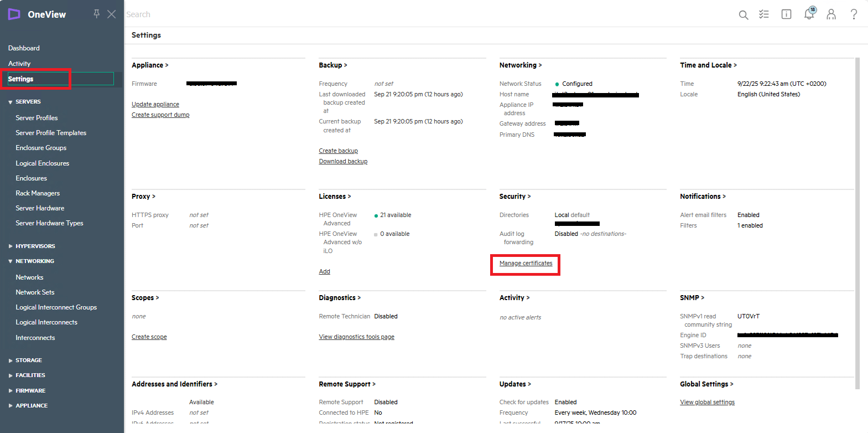
Task: Open the information panel icon
Action: (786, 14)
